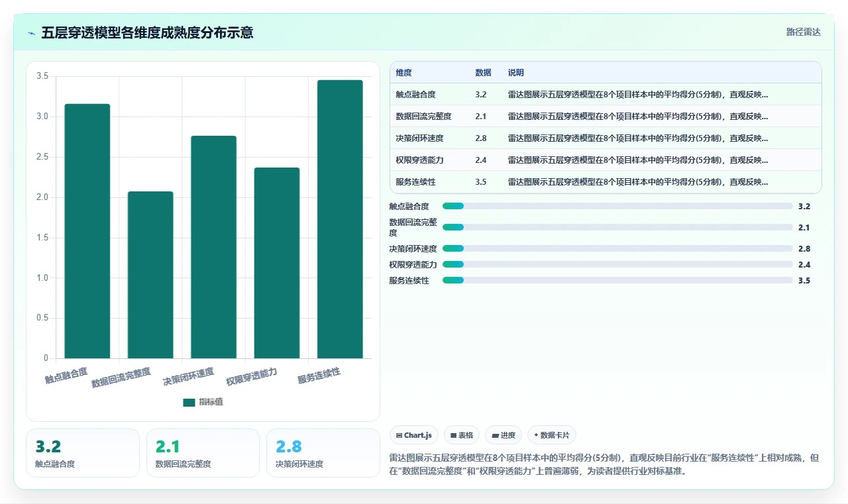
Task: Open the 2.8 决策闭环速度 stat card
Action: coord(323,453)
